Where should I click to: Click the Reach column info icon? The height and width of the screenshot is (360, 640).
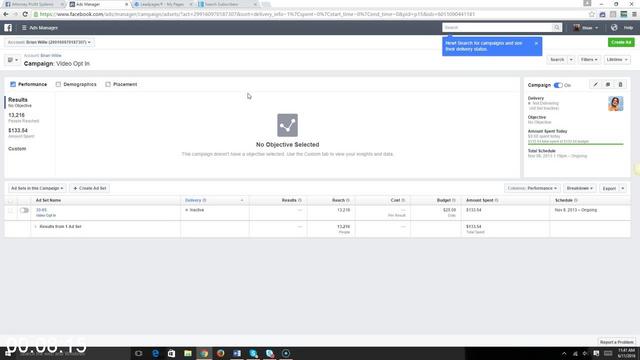point(348,200)
